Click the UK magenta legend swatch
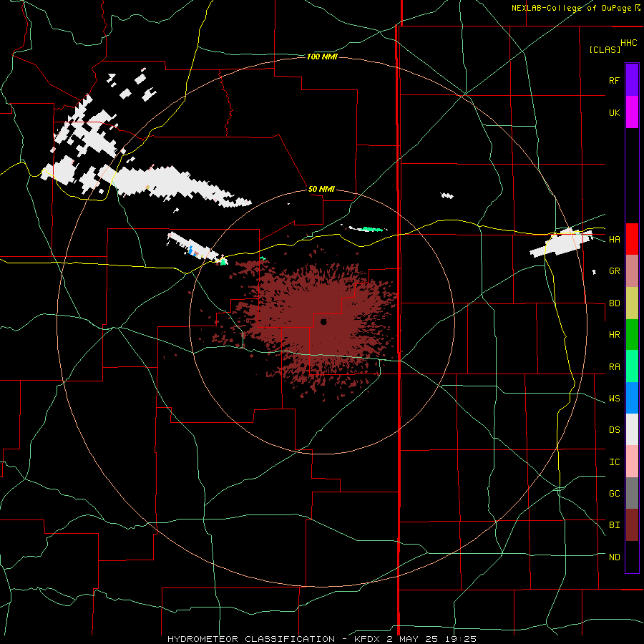 click(632, 112)
